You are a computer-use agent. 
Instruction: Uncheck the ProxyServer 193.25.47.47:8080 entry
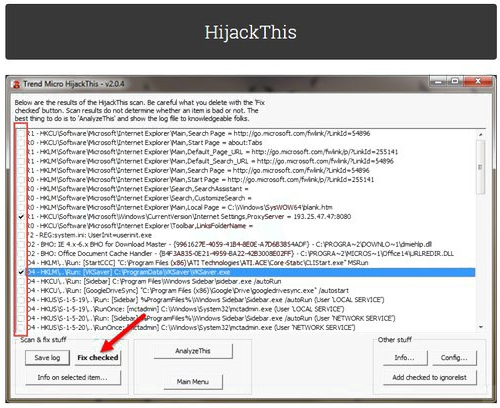click(21, 217)
